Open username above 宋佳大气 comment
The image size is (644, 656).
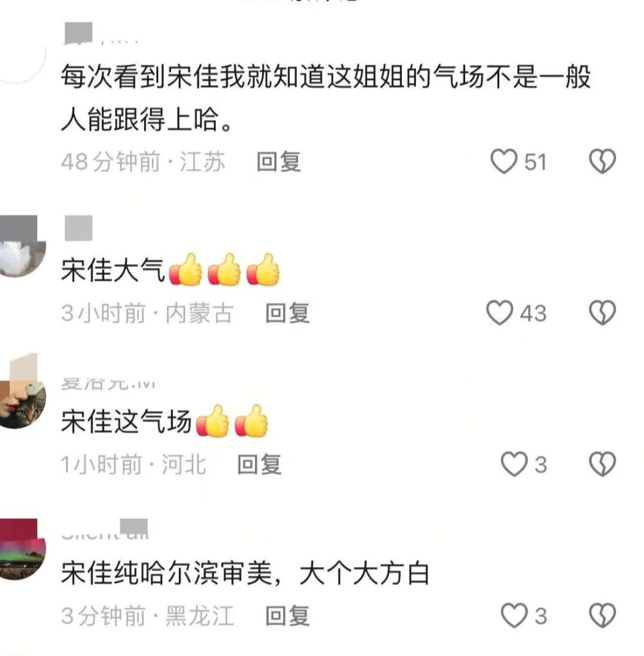pos(79,229)
